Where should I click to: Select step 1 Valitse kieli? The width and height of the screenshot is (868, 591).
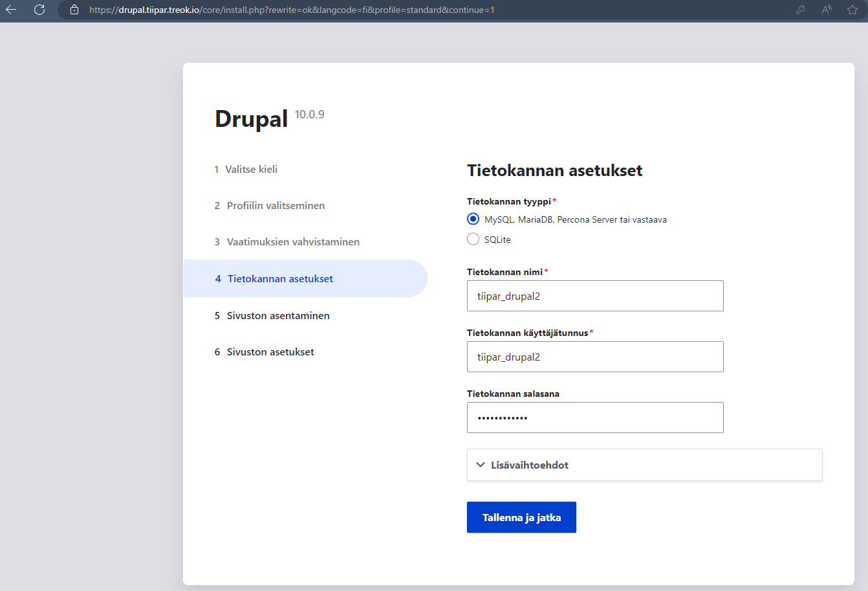(246, 169)
